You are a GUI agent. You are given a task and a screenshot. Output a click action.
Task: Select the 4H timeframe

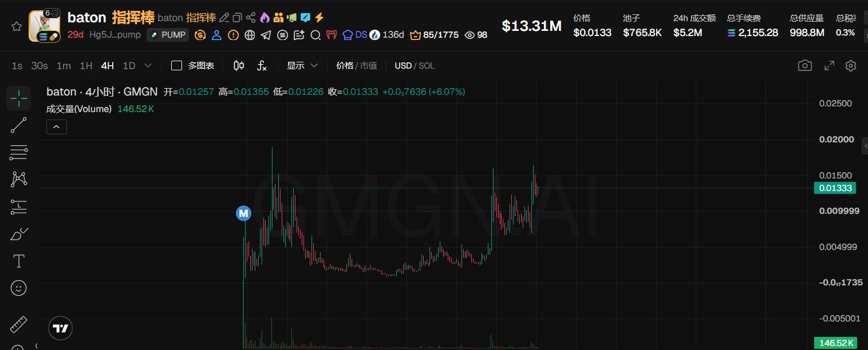point(108,66)
